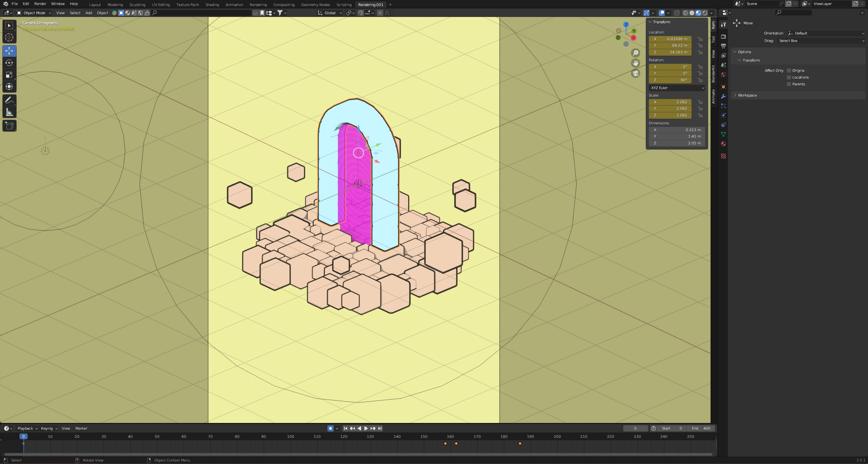Enable Affect Only Locations checkbox

789,77
